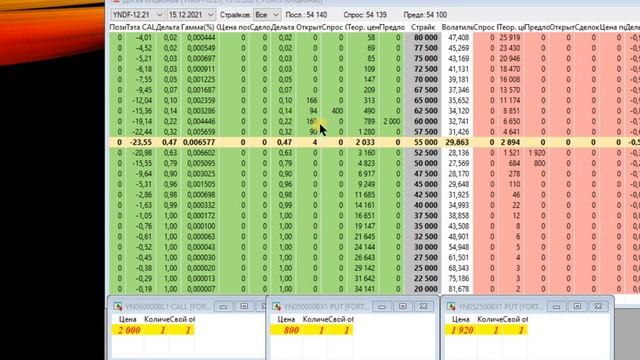The width and height of the screenshot is (640, 360).
Task: Click call theoretical price 2 033
Action: point(366,142)
